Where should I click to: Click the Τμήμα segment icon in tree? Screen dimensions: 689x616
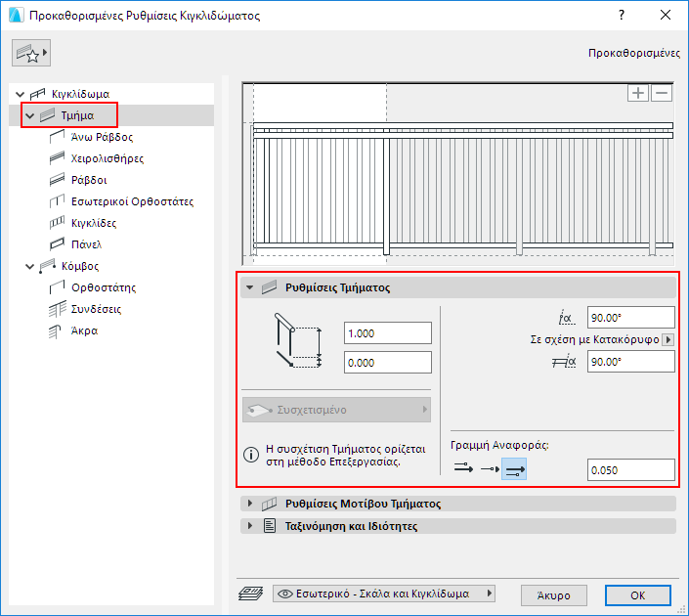(x=48, y=115)
